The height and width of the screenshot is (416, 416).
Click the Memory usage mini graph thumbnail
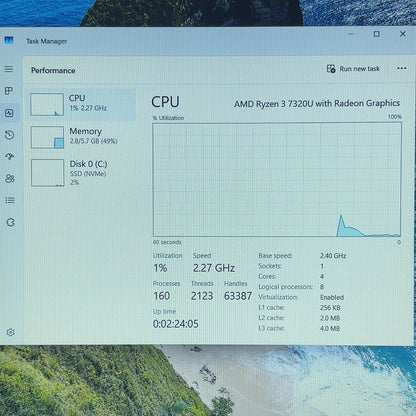click(47, 137)
